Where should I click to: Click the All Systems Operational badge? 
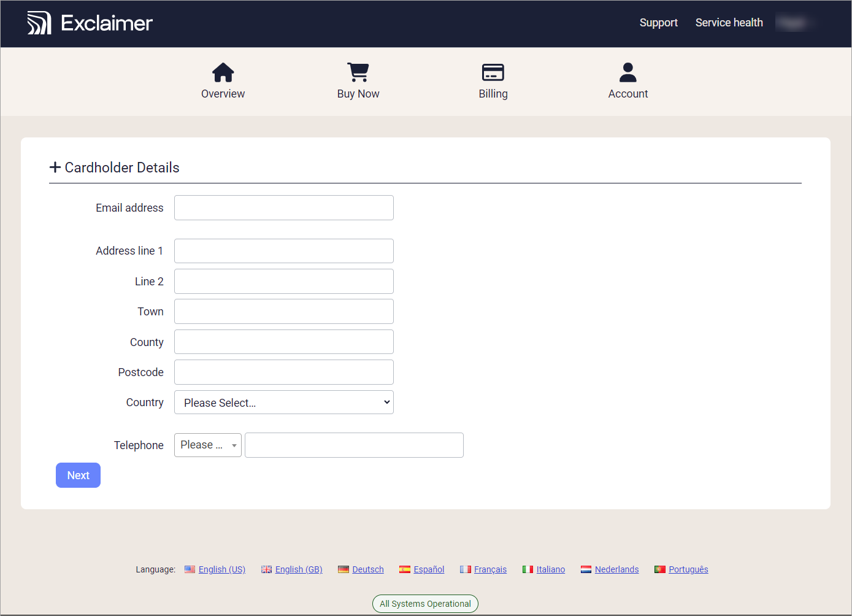(425, 604)
